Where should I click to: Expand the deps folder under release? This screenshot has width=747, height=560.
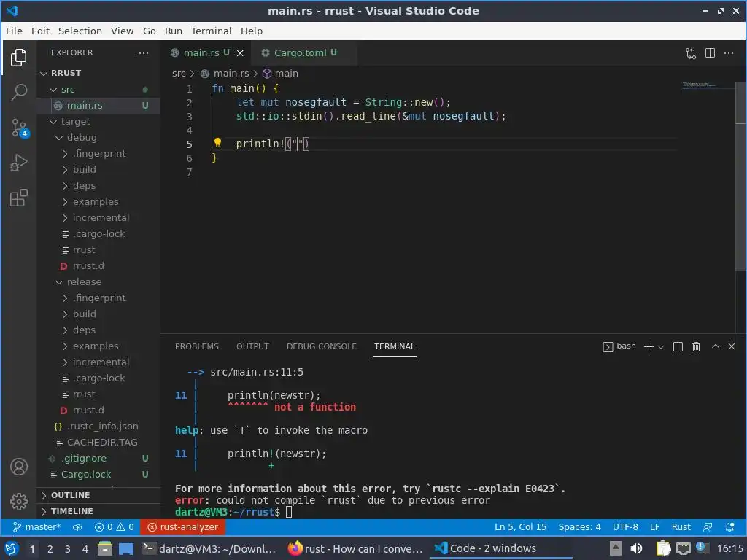[x=84, y=330]
